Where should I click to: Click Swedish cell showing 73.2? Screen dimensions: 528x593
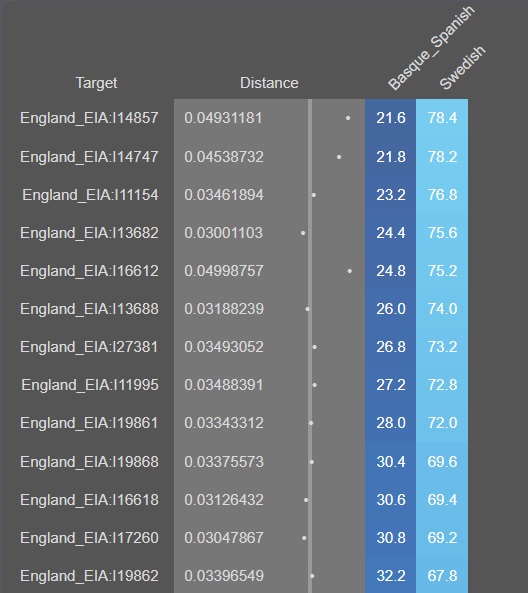442,347
